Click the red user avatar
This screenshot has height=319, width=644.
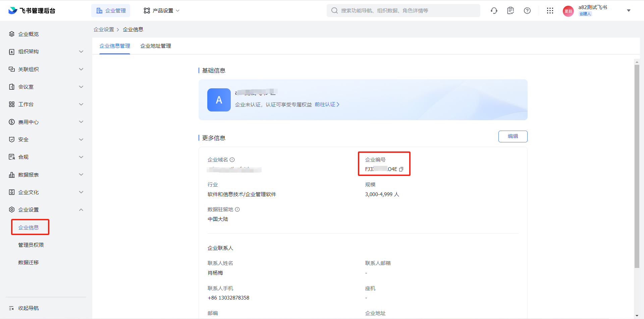568,11
